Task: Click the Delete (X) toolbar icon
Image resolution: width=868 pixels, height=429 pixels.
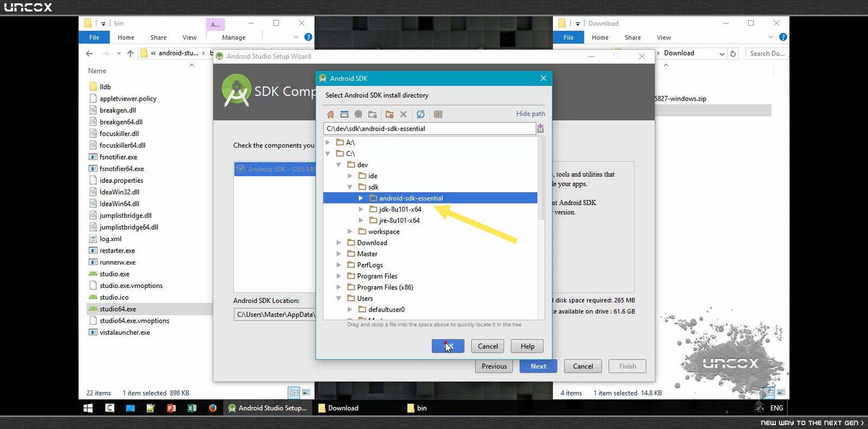Action: point(403,114)
